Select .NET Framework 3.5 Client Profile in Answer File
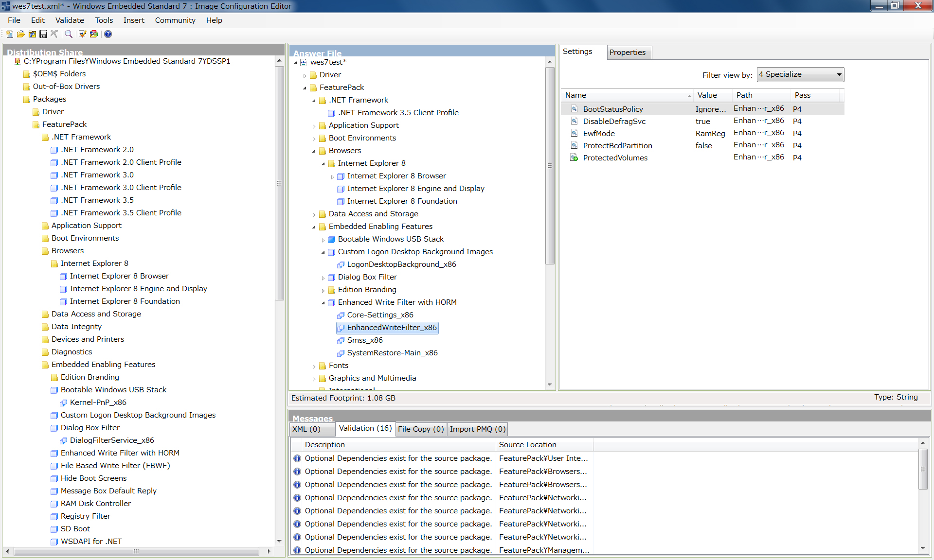The width and height of the screenshot is (934, 560). 398,113
